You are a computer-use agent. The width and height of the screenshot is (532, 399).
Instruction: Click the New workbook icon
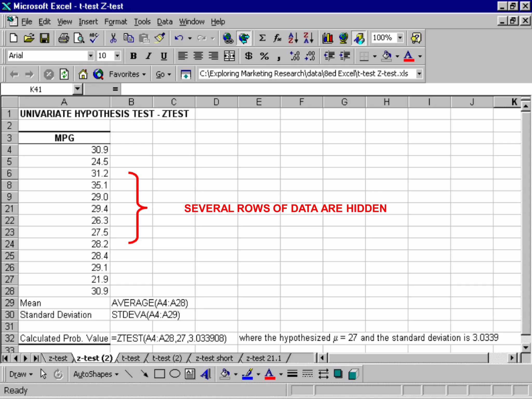click(x=14, y=38)
